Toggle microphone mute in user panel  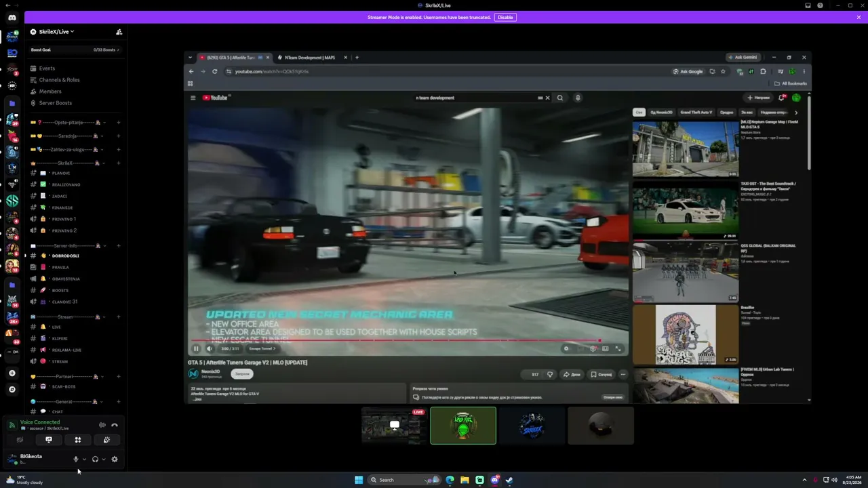tap(76, 459)
